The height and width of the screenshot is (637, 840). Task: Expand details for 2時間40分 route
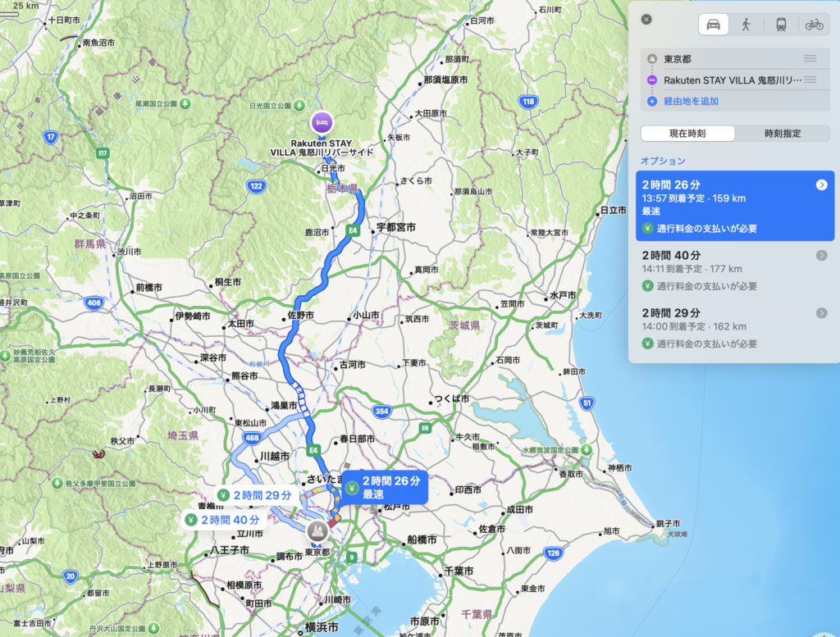pyautogui.click(x=821, y=256)
